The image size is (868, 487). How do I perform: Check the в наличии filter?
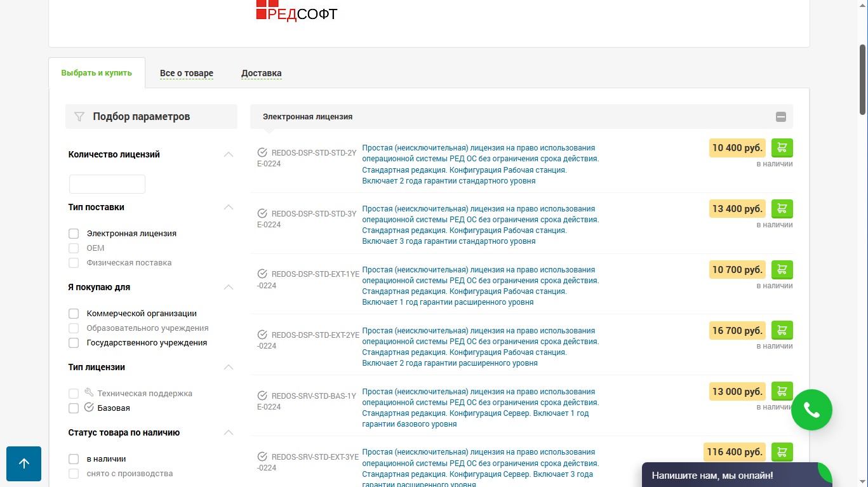click(74, 459)
